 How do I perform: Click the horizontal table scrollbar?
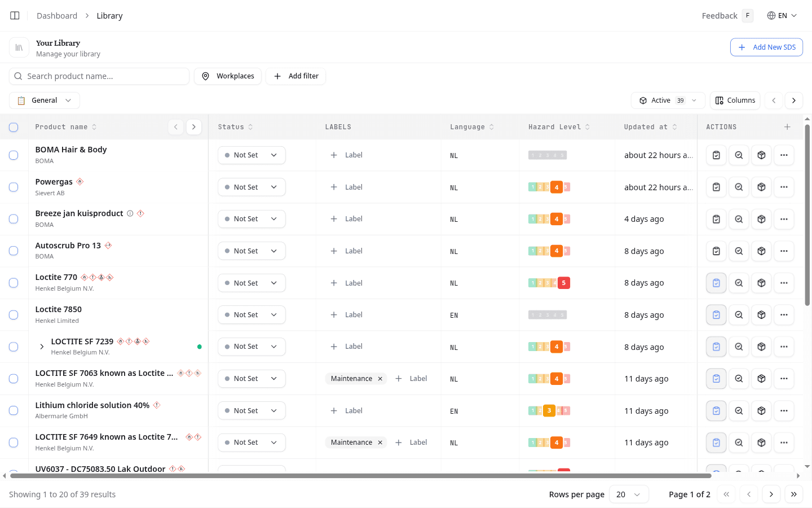tap(361, 476)
